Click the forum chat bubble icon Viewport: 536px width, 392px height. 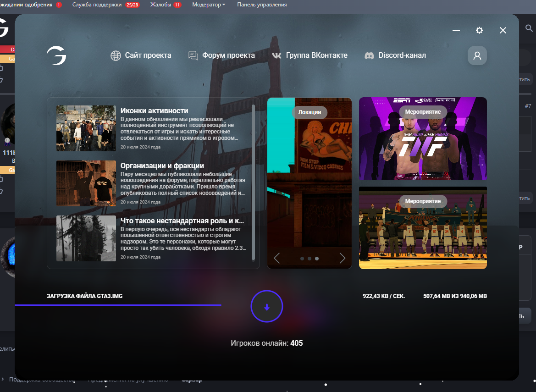[x=193, y=55]
